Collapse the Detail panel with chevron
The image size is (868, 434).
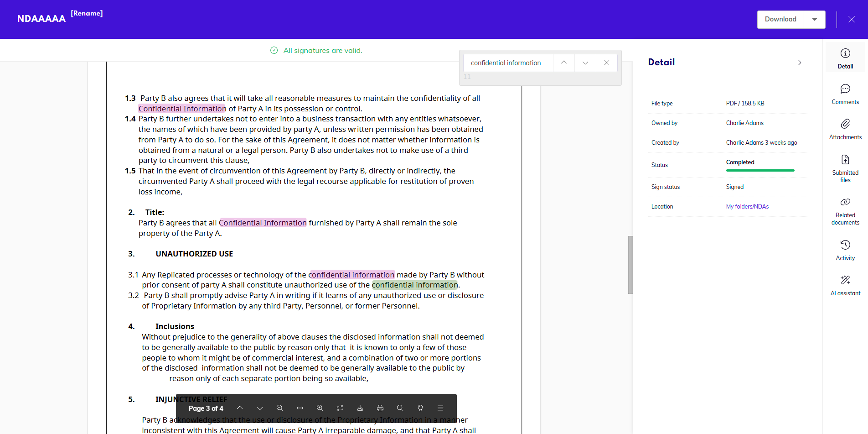800,63
